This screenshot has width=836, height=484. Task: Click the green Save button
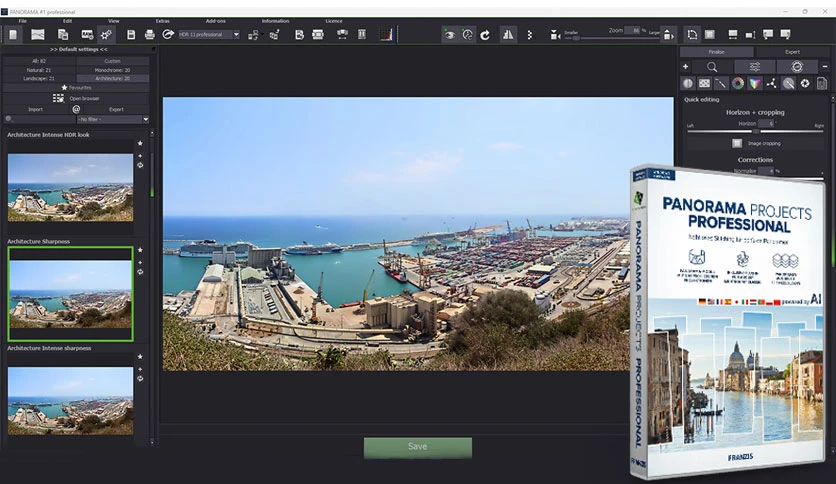pyautogui.click(x=417, y=447)
